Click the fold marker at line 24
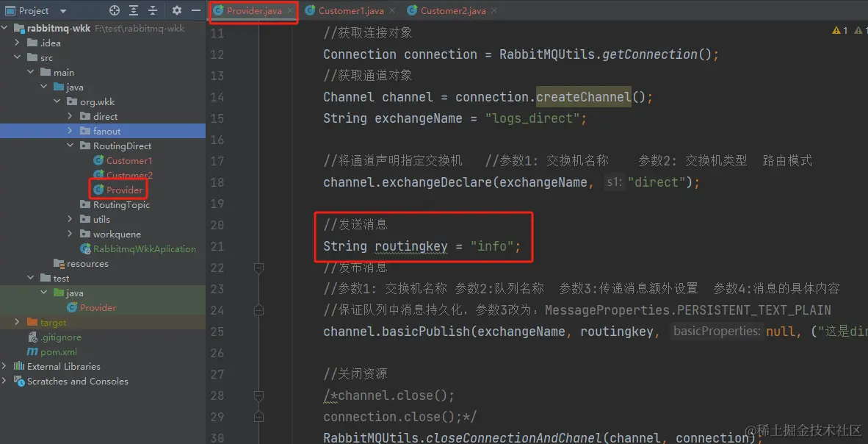This screenshot has width=868, height=444. [x=258, y=310]
